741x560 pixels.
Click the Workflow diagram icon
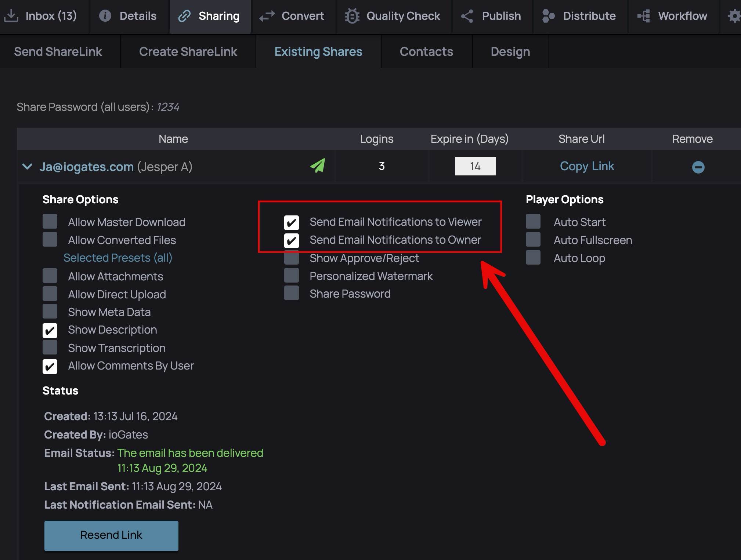click(644, 16)
